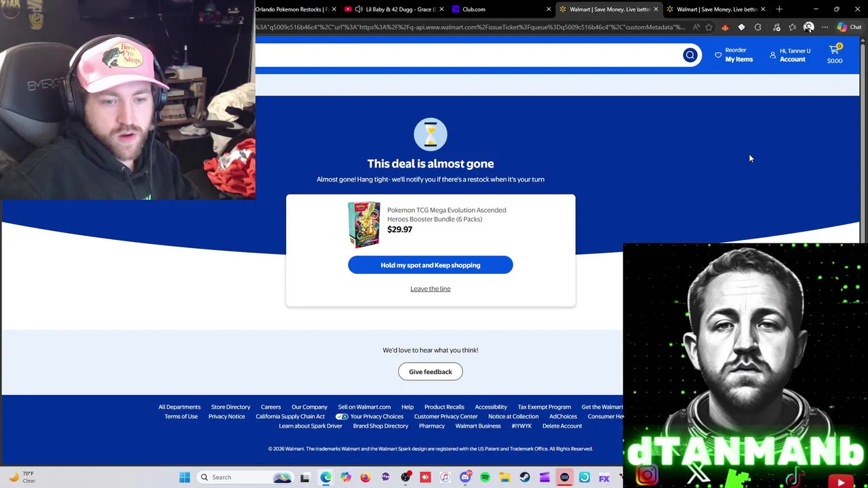Click the Windows taskbar Search box
Image resolution: width=868 pixels, height=488 pixels.
click(x=245, y=477)
